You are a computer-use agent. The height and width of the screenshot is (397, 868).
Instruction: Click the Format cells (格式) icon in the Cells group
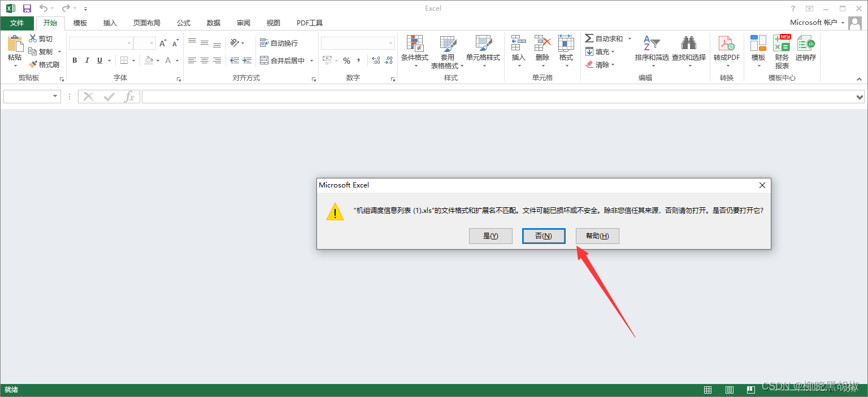pyautogui.click(x=566, y=43)
